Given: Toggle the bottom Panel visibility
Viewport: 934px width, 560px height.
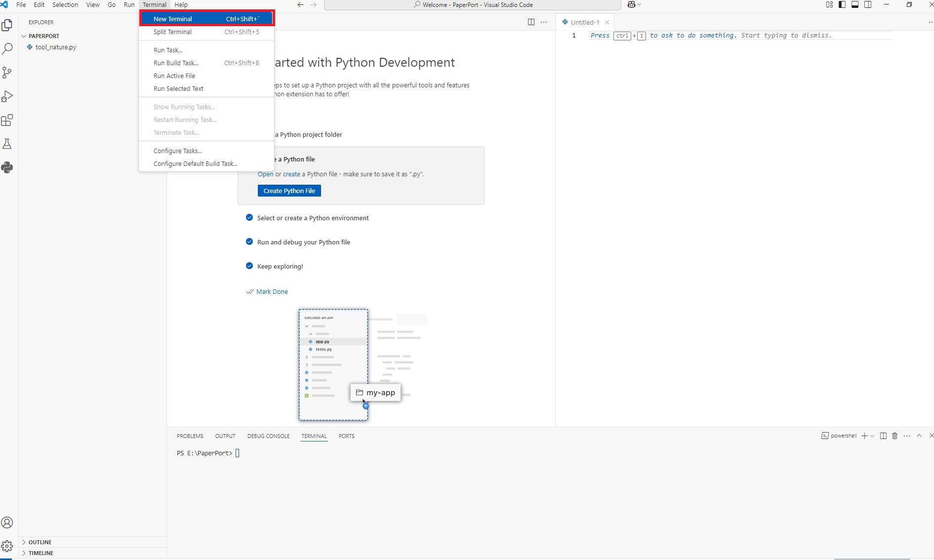Looking at the screenshot, I should (855, 4).
